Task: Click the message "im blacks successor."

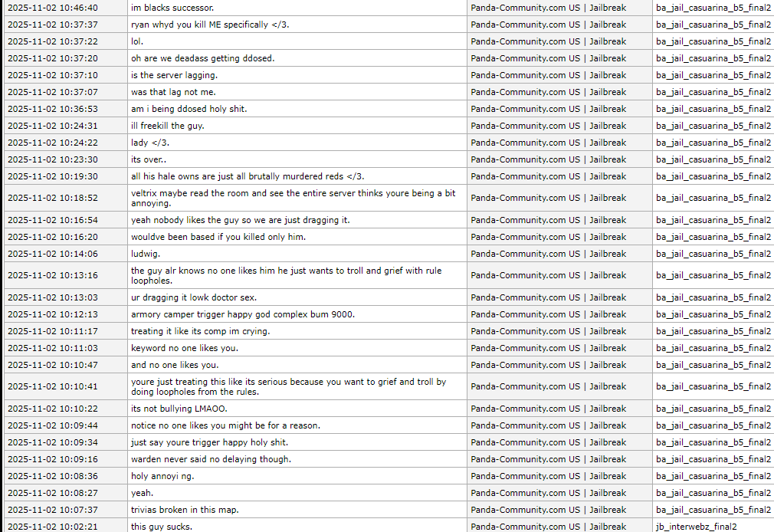Action: coord(172,8)
